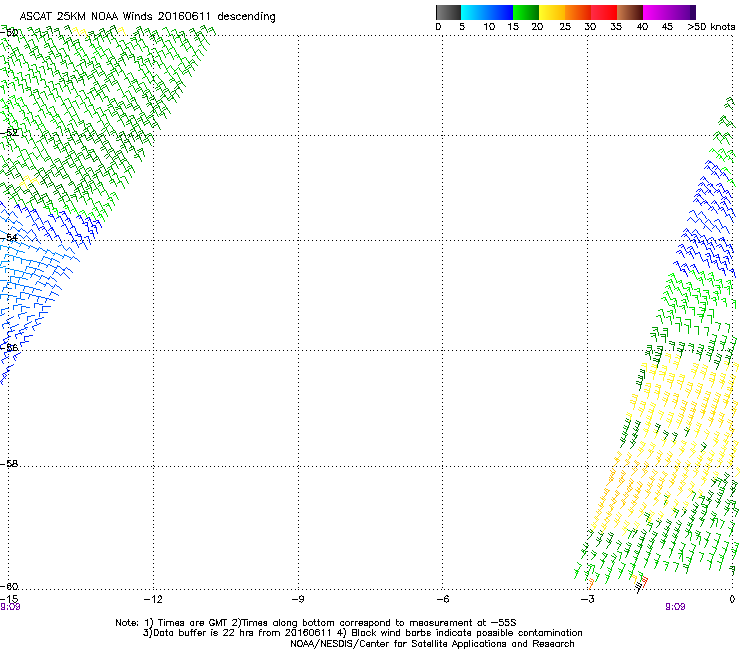This screenshot has height=650, width=740.
Task: Click the "Times are GMT" note line
Action: pyautogui.click(x=316, y=623)
